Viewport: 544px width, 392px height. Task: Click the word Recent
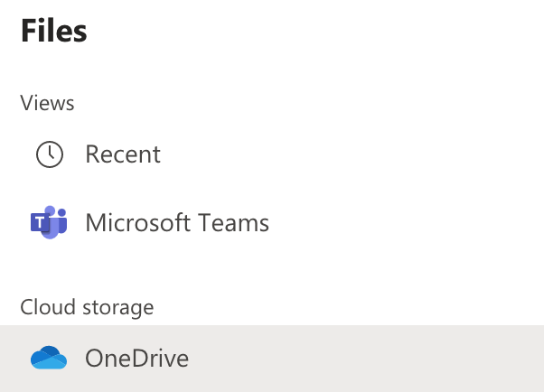(123, 154)
